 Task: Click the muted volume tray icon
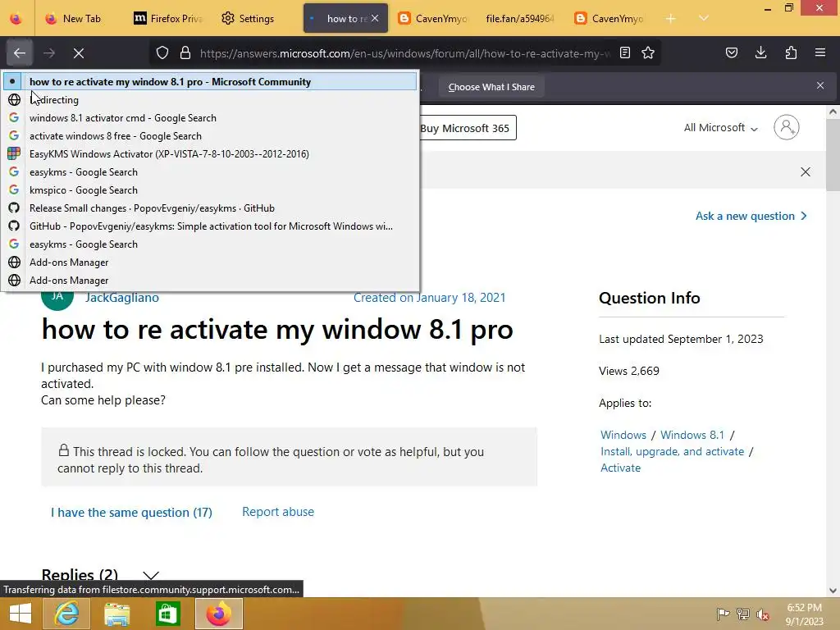(x=763, y=614)
